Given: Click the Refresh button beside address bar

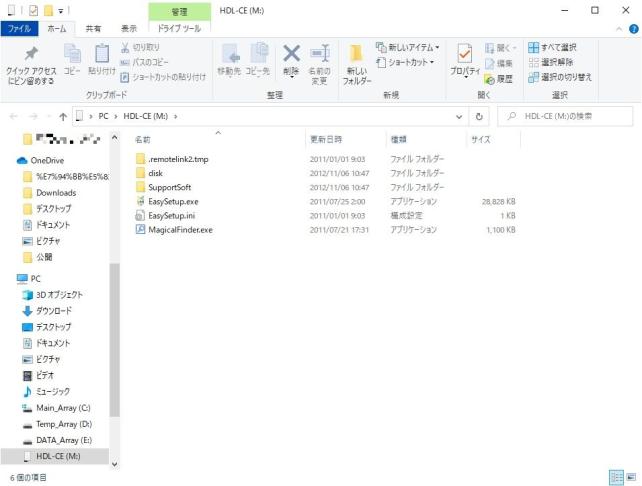Looking at the screenshot, I should (479, 117).
